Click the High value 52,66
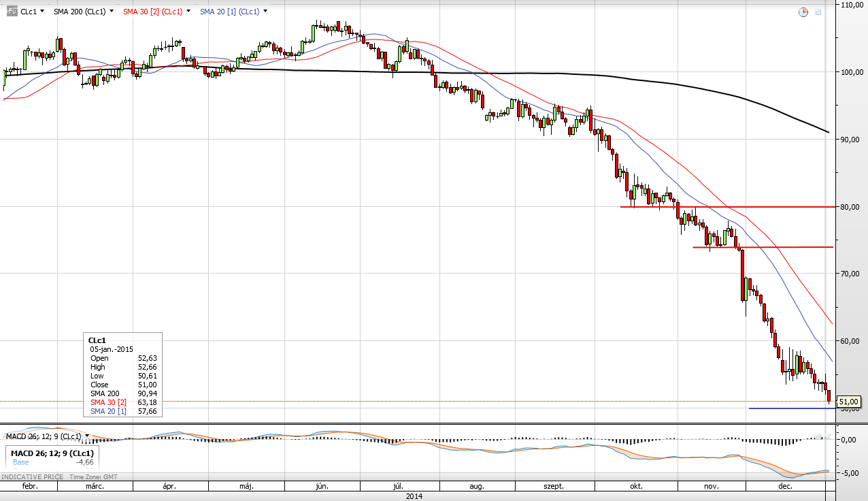Viewport: 868px width, 501px height. [x=147, y=367]
